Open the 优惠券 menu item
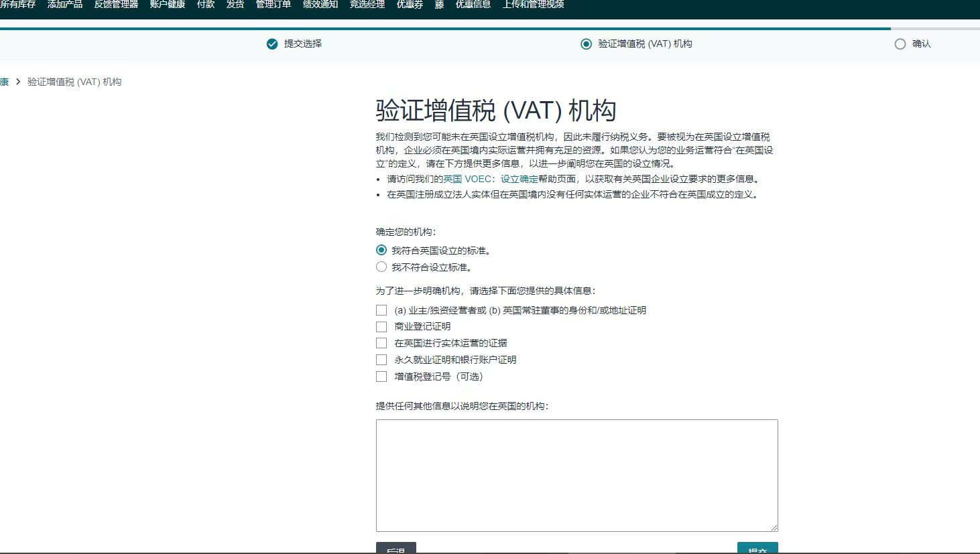Viewport: 980px width, 554px height. (x=410, y=5)
